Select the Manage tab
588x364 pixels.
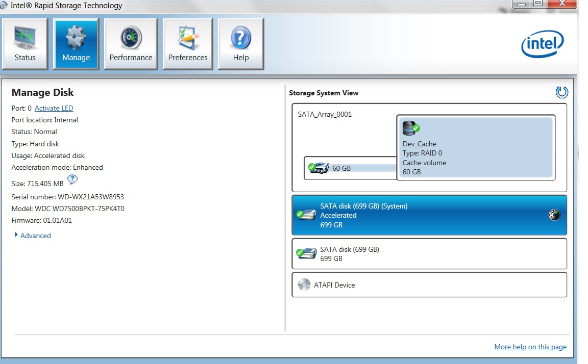pyautogui.click(x=76, y=44)
